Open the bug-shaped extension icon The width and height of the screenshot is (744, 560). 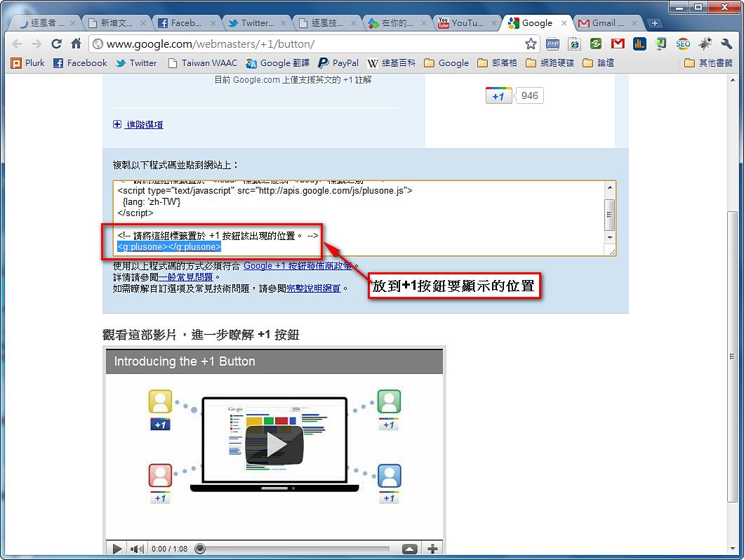pos(705,44)
